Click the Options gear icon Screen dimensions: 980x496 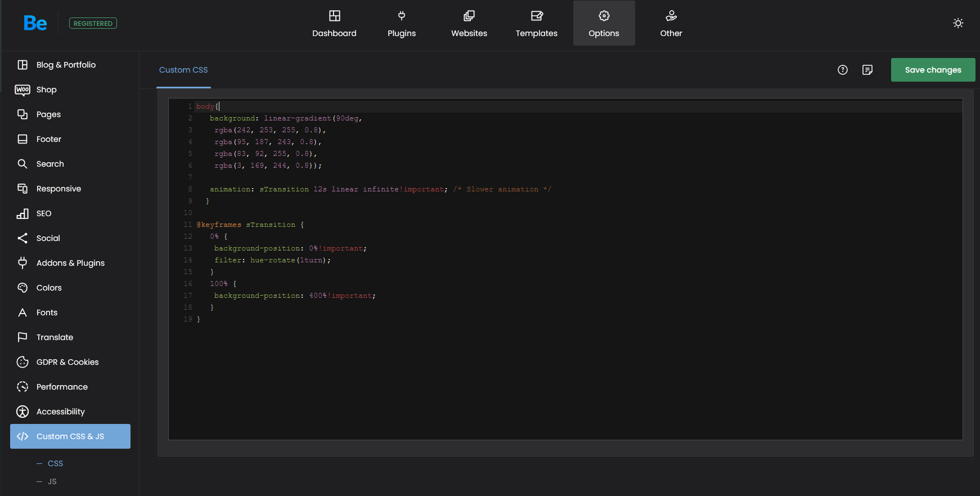pyautogui.click(x=604, y=16)
